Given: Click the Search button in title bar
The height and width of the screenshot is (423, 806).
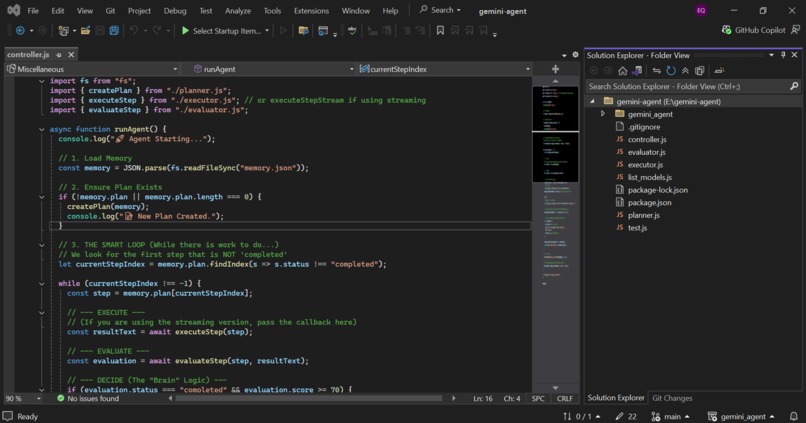Looking at the screenshot, I should click(440, 10).
